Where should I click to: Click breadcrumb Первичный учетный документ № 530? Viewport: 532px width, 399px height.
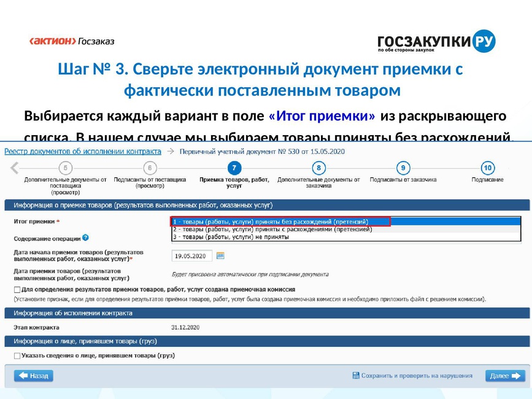click(x=262, y=152)
